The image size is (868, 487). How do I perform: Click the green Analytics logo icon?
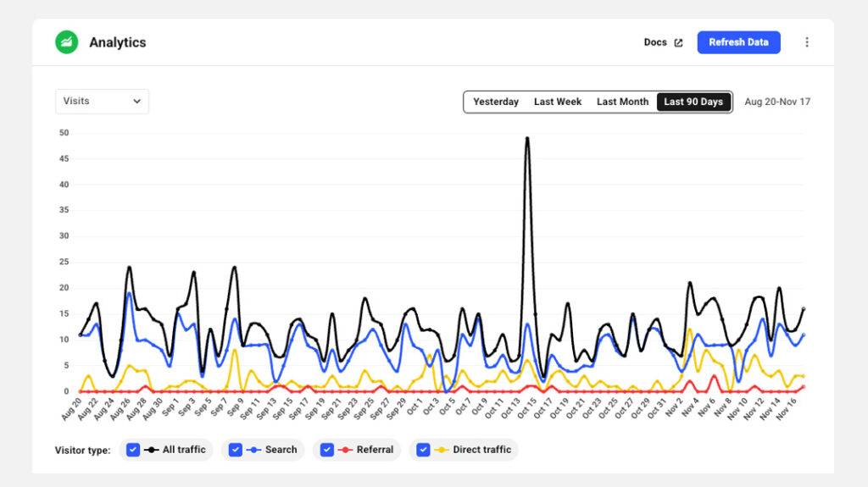(x=66, y=42)
